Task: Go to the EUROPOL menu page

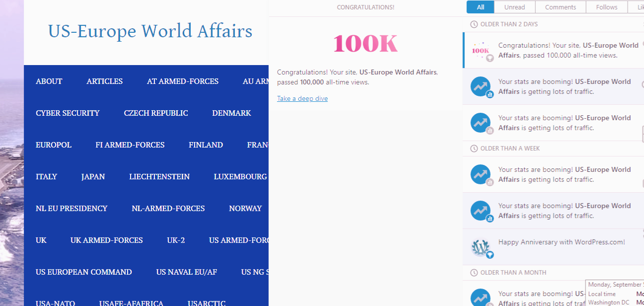Action: click(54, 145)
